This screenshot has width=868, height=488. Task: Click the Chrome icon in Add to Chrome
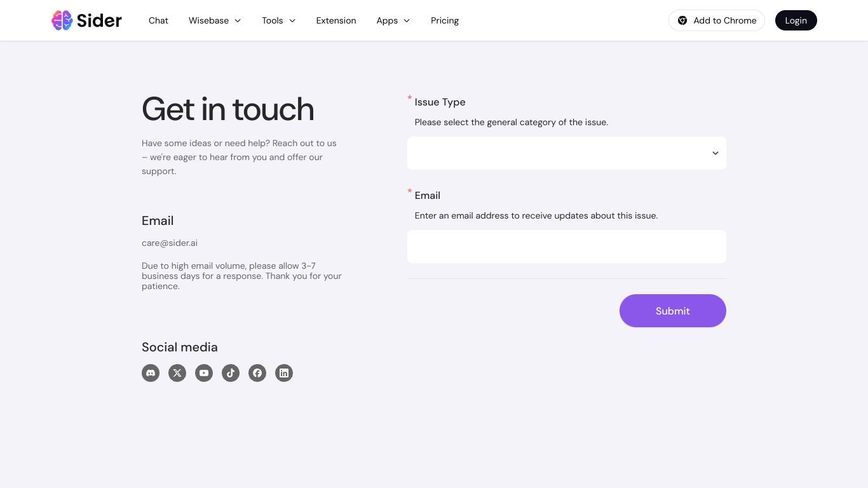tap(682, 20)
